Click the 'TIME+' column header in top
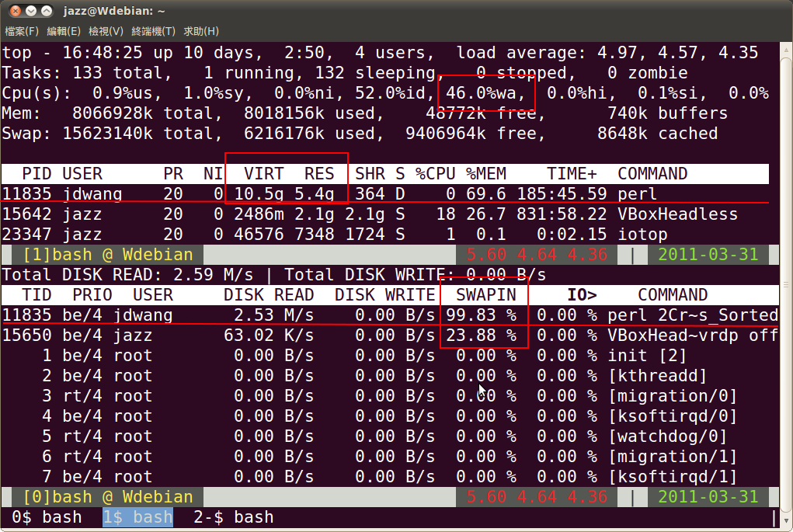 coord(572,174)
